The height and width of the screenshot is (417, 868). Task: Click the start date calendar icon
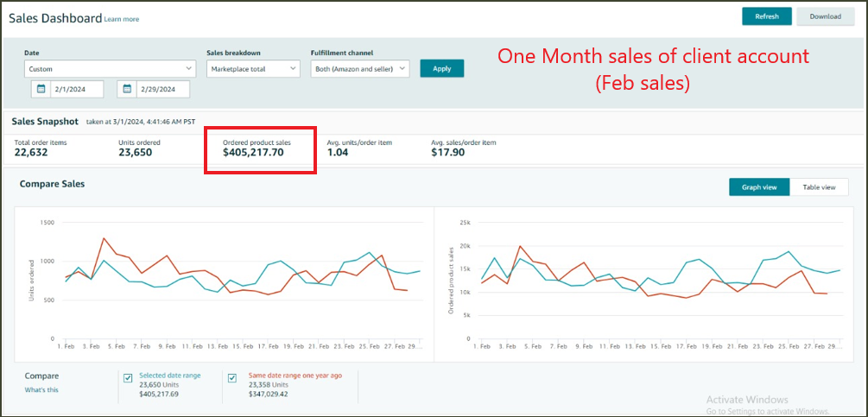(x=41, y=89)
